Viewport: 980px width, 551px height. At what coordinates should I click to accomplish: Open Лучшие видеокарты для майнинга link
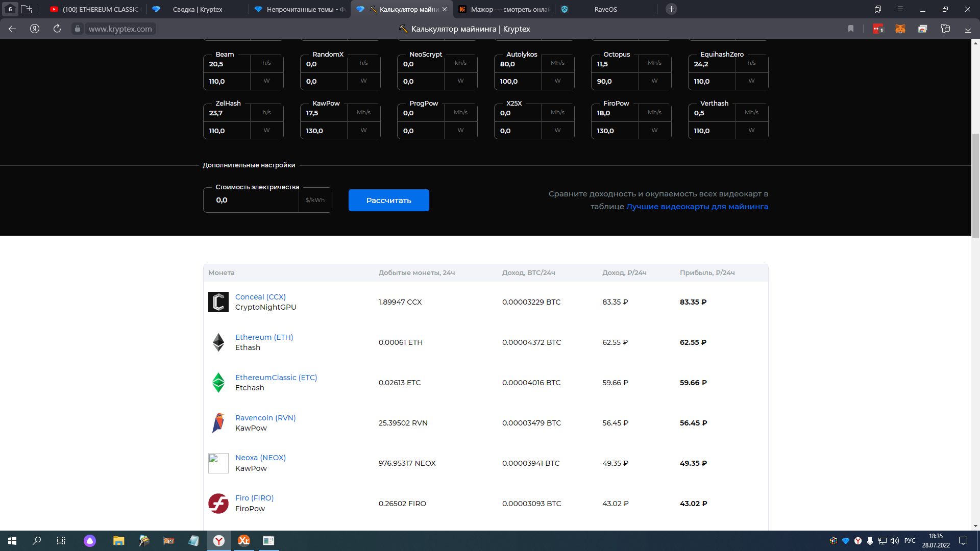pos(697,207)
